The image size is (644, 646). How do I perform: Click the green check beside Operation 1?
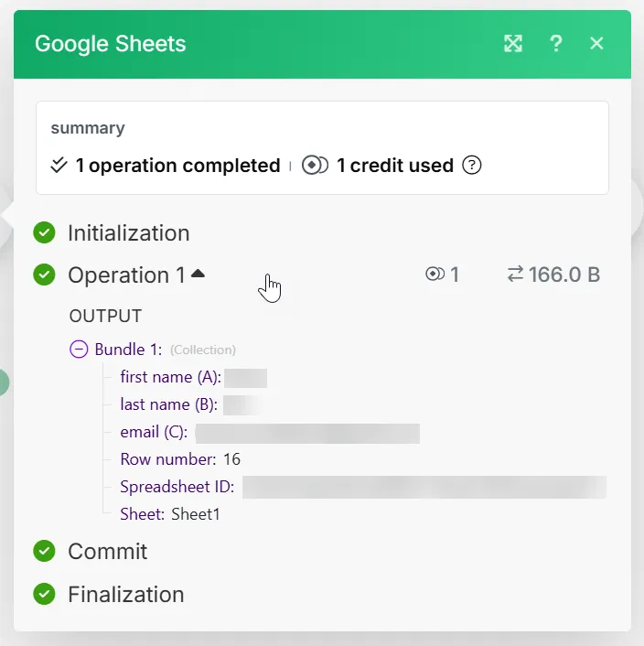pyautogui.click(x=44, y=275)
